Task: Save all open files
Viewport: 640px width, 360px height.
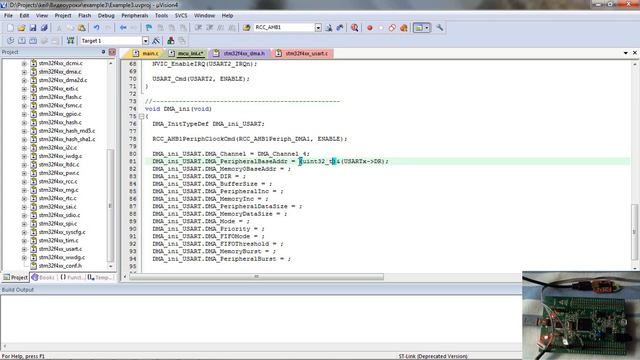Action: coord(44,28)
